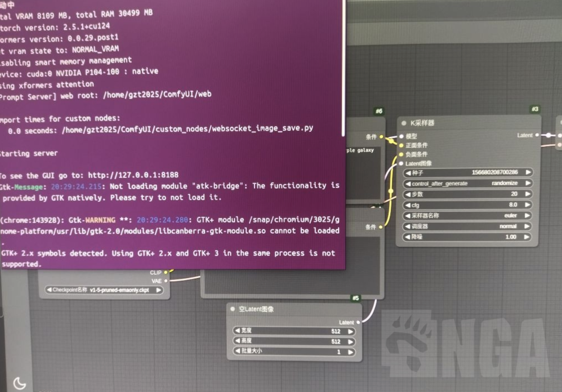Toggle the moon dark-mode icon
562x392 pixels.
pyautogui.click(x=19, y=383)
